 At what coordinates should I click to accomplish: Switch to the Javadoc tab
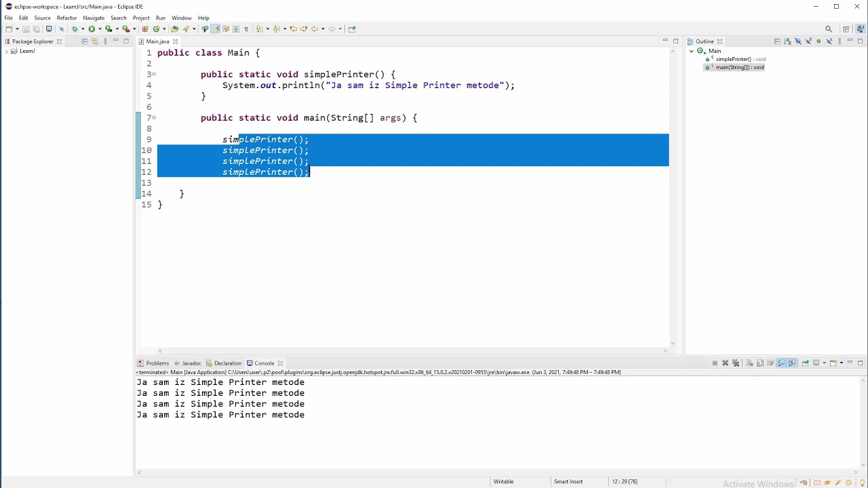click(x=188, y=363)
